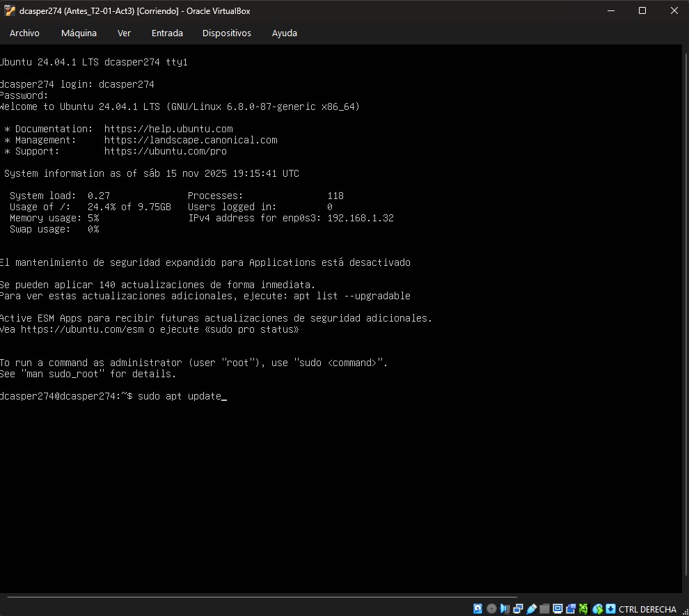The height and width of the screenshot is (616, 689).
Task: Click the VirtualBox icon in the title bar
Action: point(10,10)
